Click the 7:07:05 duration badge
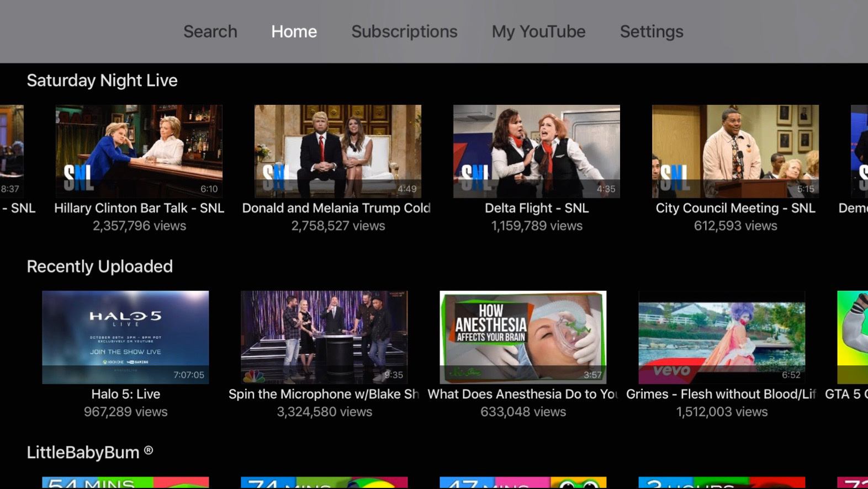This screenshot has height=489, width=868. [189, 375]
